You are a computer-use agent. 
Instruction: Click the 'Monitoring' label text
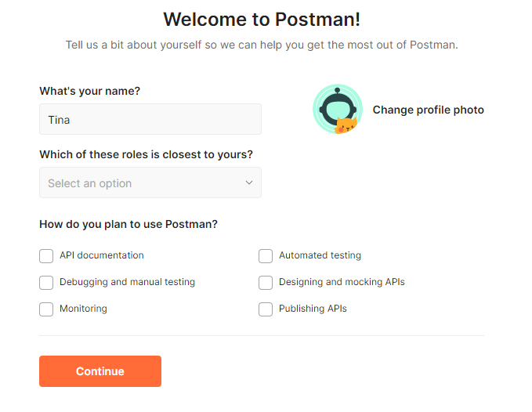pyautogui.click(x=83, y=309)
